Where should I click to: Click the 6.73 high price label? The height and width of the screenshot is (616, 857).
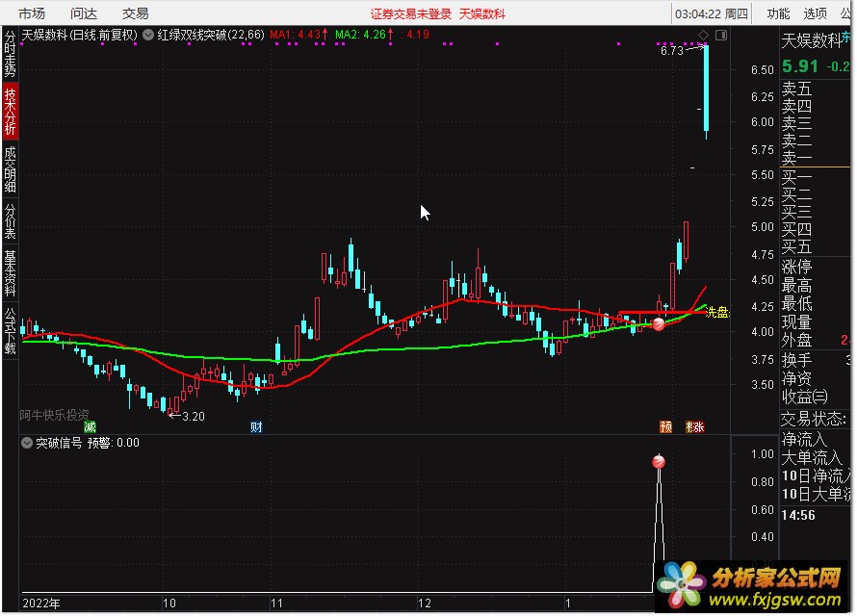(672, 51)
